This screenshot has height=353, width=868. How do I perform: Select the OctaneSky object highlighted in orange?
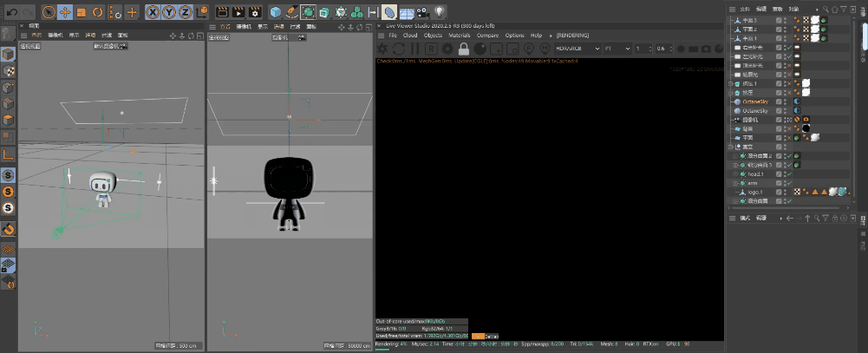coord(755,101)
